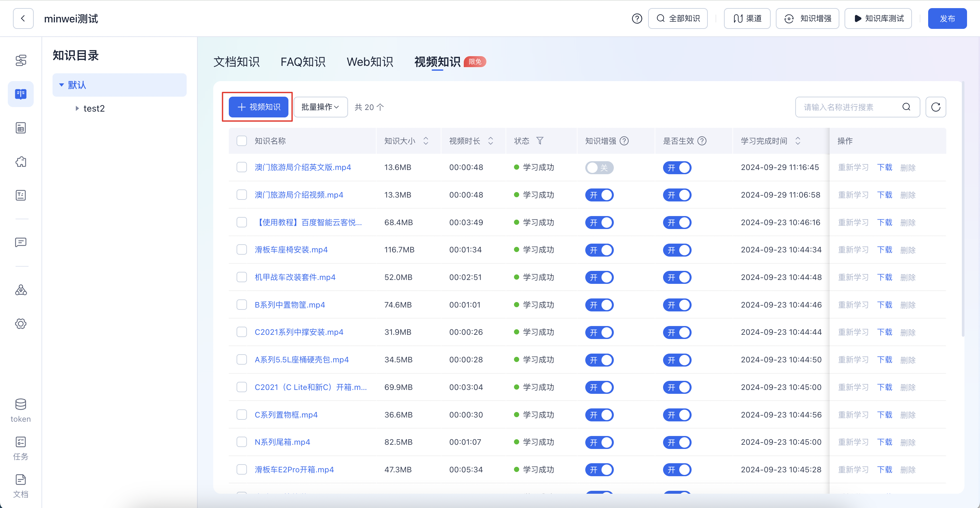Add new video with + 视频知识 button

click(258, 107)
